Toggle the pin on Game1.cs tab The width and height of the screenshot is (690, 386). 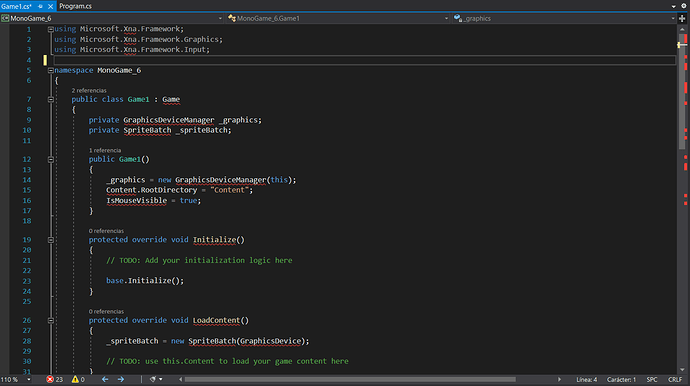tap(40, 6)
